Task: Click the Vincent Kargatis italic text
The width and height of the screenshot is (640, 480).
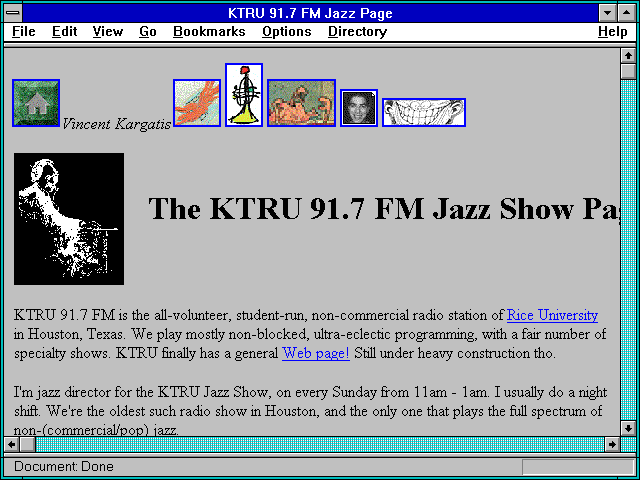Action: tap(116, 123)
